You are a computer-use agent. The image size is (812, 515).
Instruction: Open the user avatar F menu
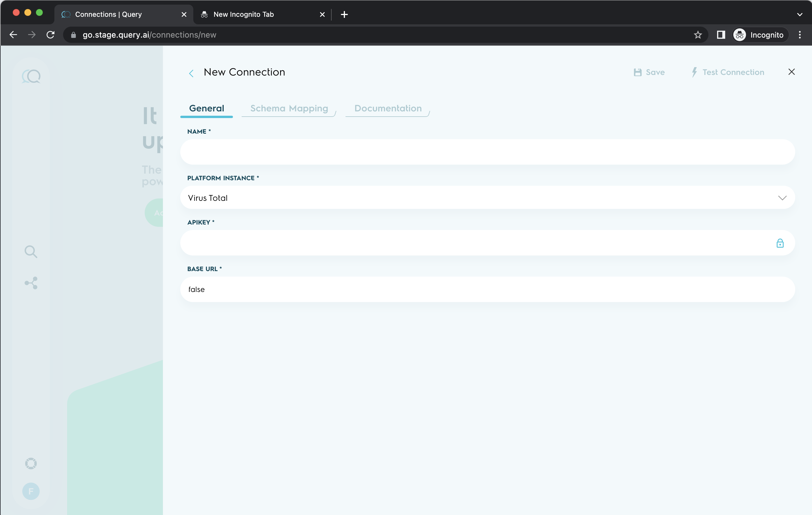click(x=31, y=491)
